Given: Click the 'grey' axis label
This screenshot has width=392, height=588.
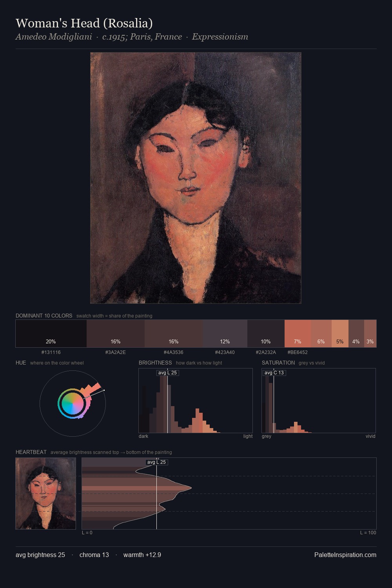Looking at the screenshot, I should click(x=267, y=436).
